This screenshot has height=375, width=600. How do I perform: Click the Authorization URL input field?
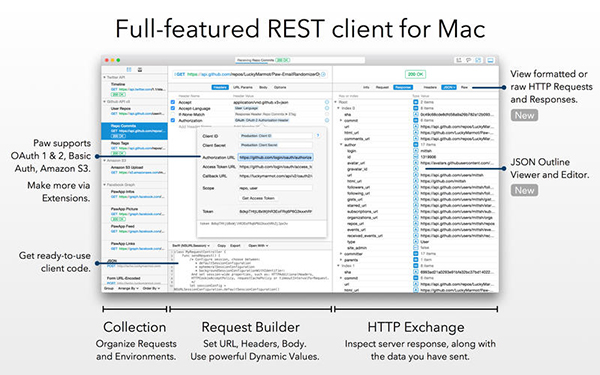[x=276, y=157]
